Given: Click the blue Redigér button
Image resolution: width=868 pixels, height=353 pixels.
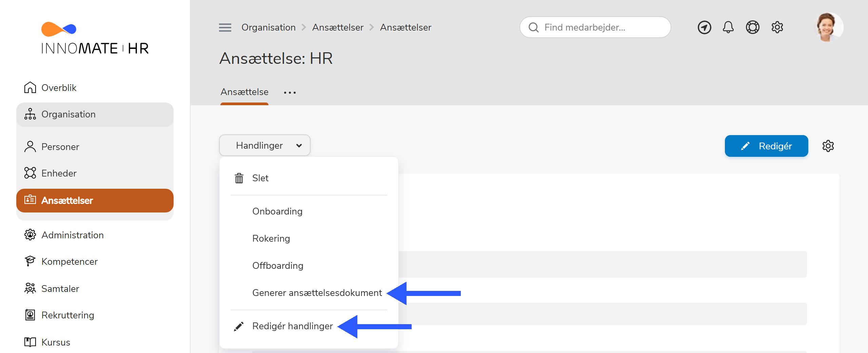Looking at the screenshot, I should (766, 146).
